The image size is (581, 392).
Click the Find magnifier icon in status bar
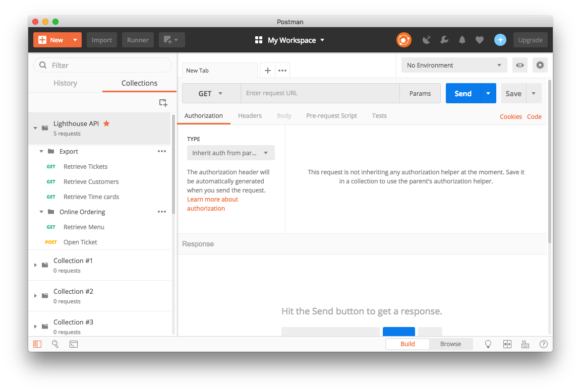(55, 344)
